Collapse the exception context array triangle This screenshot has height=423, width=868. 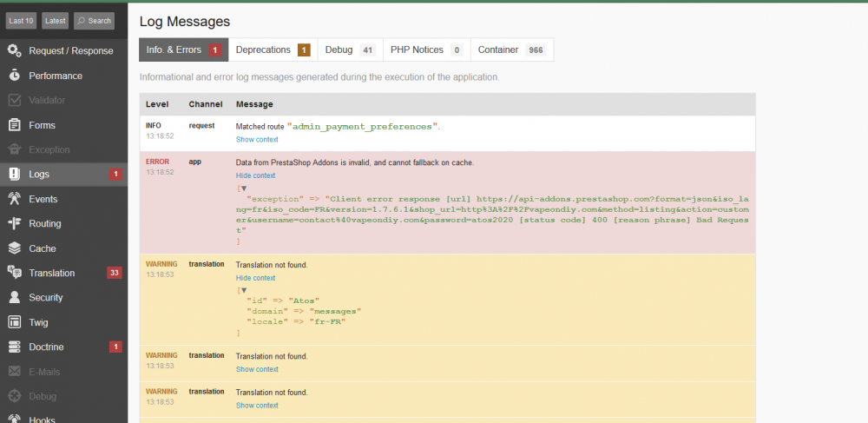[x=244, y=188]
